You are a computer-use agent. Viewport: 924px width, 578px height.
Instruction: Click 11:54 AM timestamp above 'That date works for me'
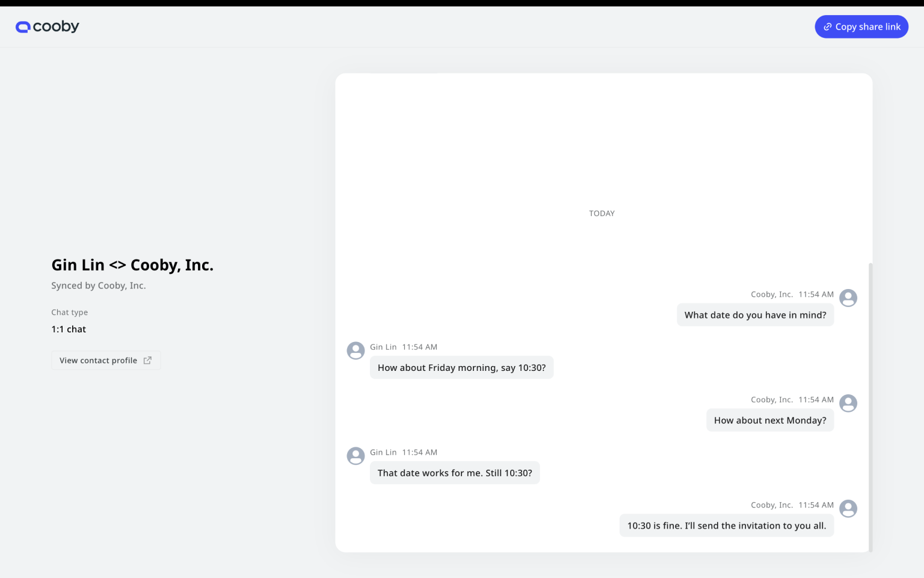[420, 452]
